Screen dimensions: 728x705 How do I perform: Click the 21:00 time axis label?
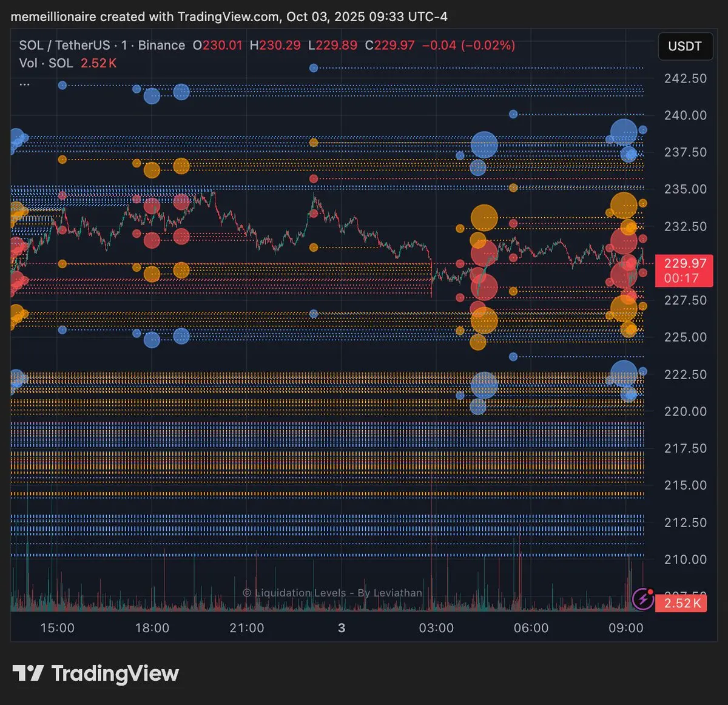[247, 629]
